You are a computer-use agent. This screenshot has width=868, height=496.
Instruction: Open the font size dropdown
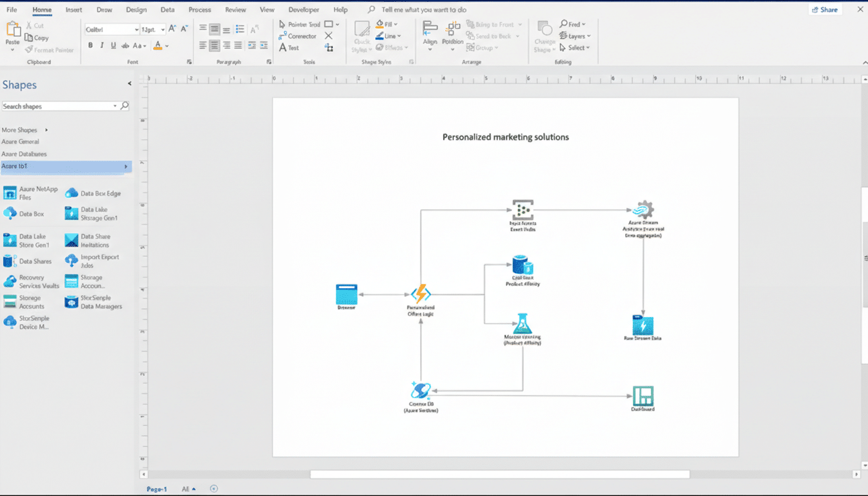tap(161, 29)
